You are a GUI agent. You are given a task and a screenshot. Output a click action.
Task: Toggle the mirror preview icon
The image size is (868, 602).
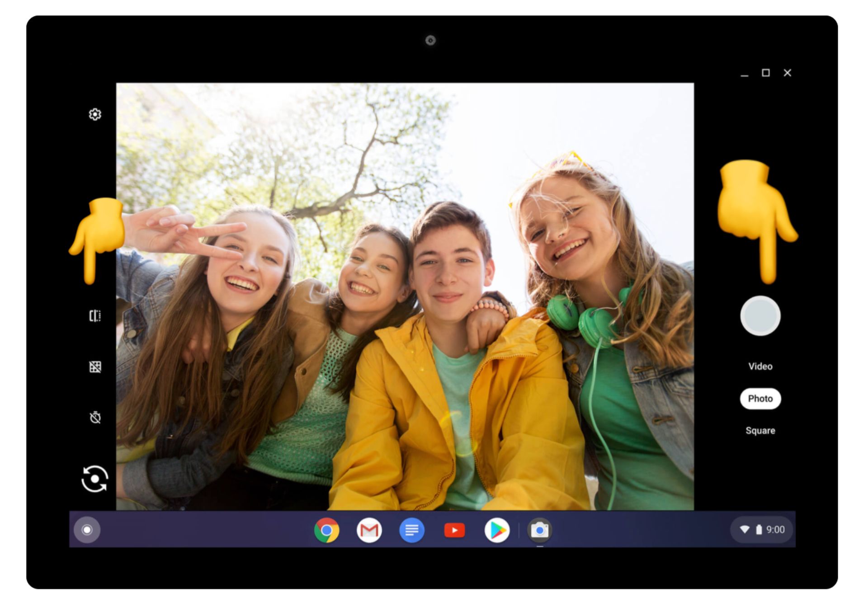94,315
